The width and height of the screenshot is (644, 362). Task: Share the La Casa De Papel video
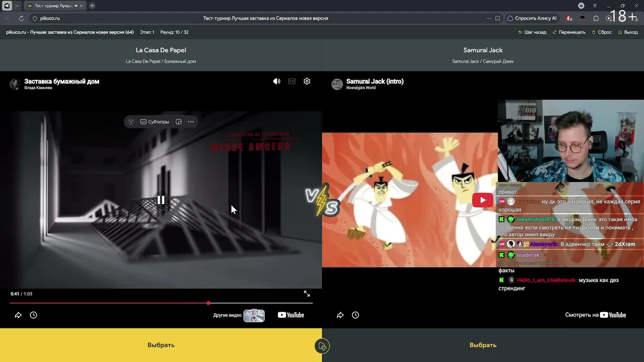(x=18, y=315)
